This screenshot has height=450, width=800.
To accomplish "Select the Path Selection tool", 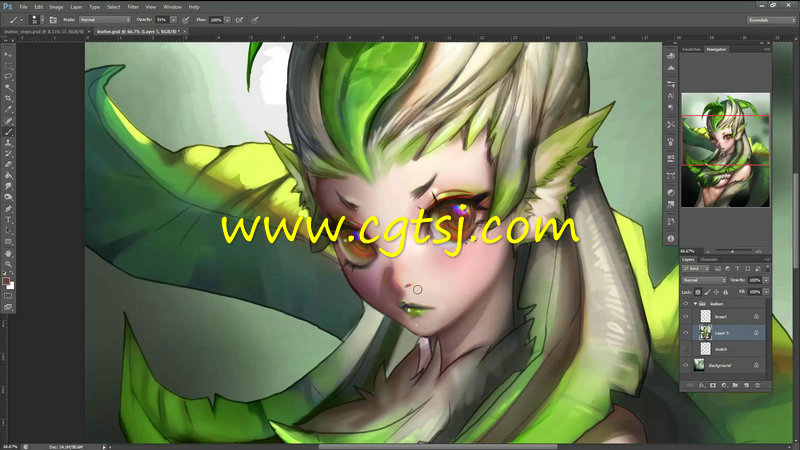I will [8, 231].
